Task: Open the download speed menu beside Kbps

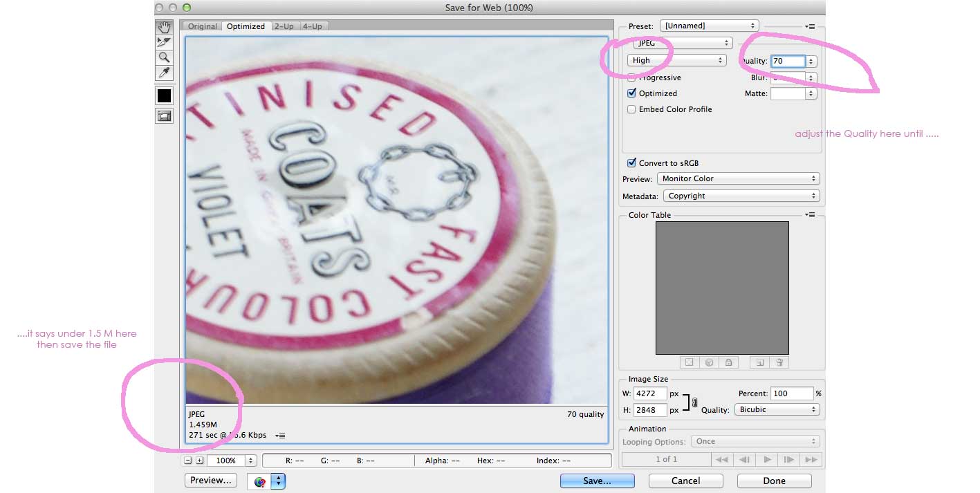Action: click(280, 436)
